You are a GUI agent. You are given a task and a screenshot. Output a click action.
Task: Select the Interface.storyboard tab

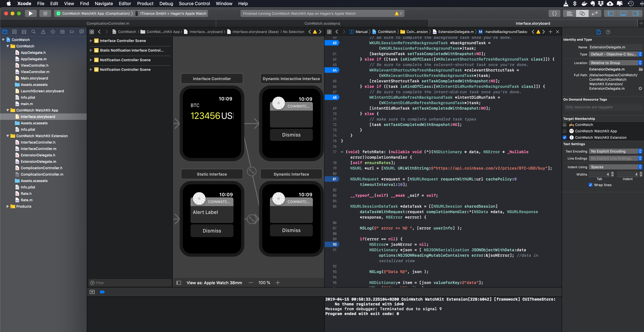533,24
